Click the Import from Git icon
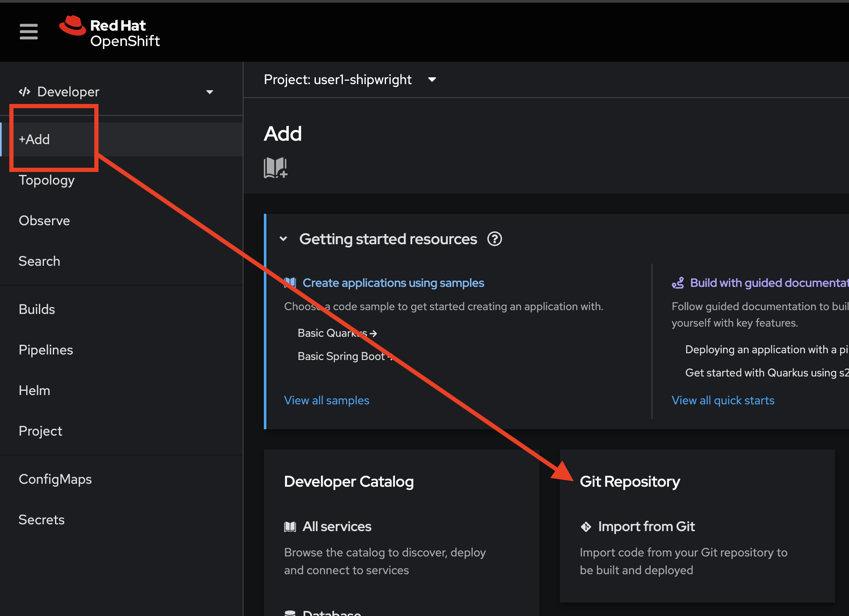Screen dimensions: 849x616 pyautogui.click(x=586, y=526)
